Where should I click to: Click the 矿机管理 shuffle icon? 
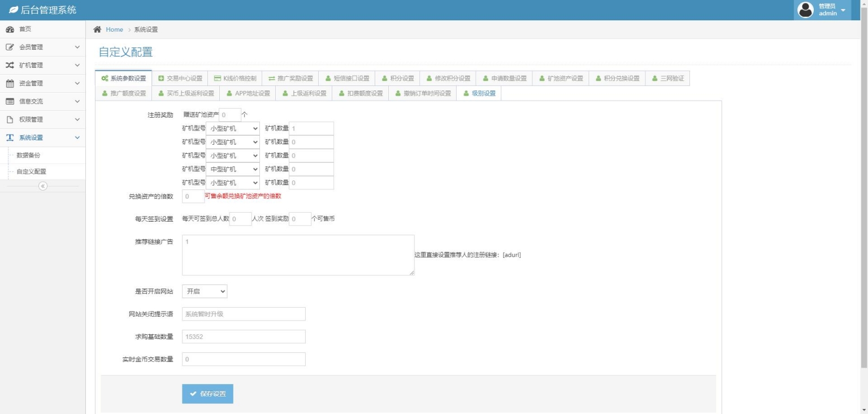point(10,66)
